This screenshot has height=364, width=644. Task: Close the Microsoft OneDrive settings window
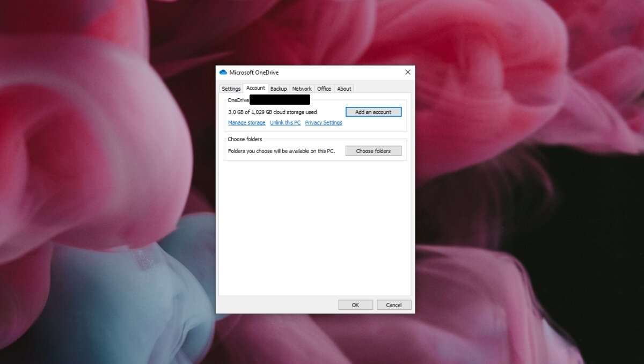407,72
